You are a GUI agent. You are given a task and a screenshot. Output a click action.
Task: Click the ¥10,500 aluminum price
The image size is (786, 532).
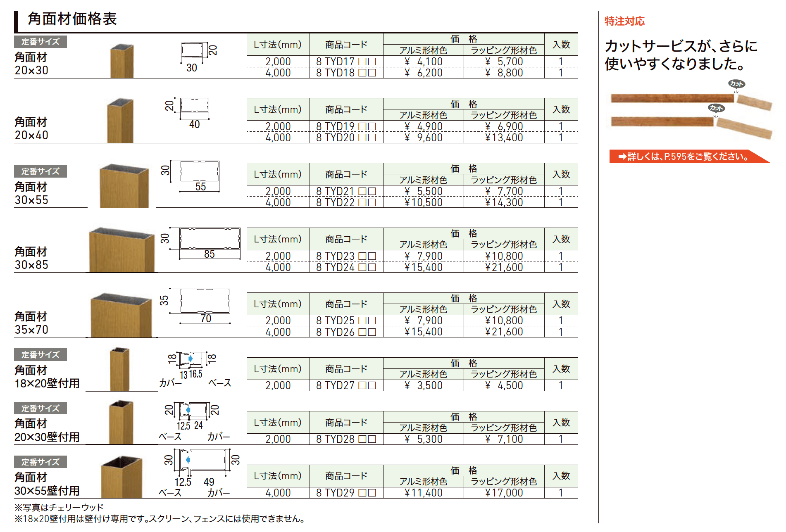coord(424,202)
